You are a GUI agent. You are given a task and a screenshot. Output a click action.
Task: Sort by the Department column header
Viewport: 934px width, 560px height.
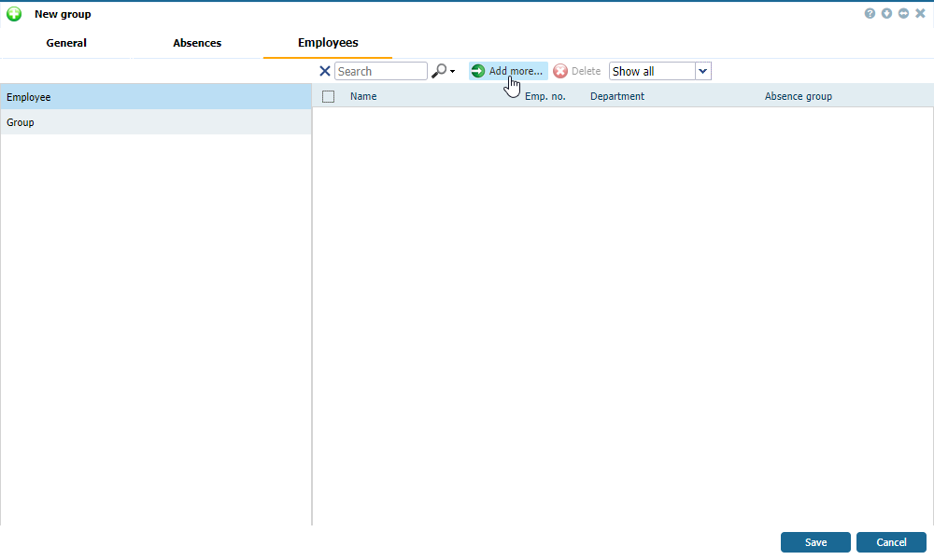click(616, 96)
